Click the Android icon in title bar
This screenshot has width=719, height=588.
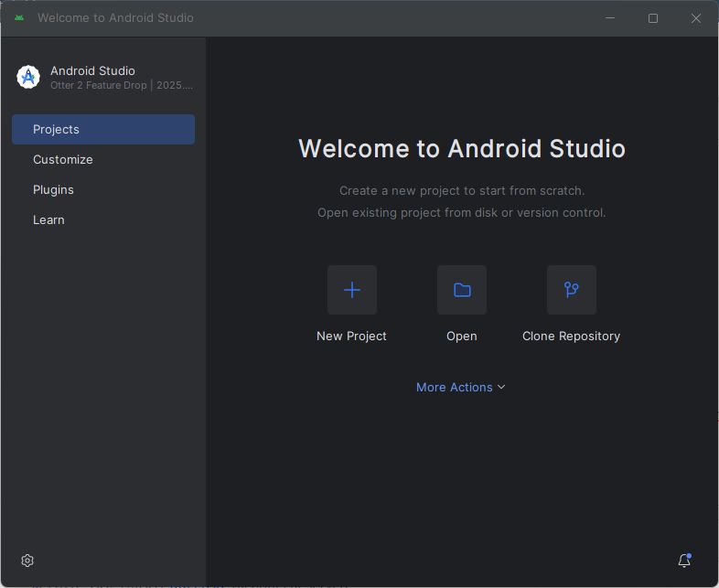coord(19,18)
